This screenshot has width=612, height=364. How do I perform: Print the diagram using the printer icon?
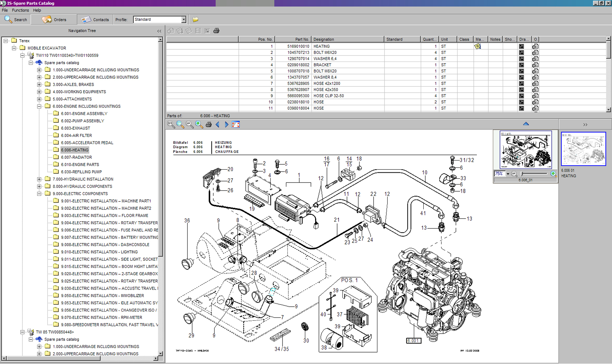[x=209, y=124]
